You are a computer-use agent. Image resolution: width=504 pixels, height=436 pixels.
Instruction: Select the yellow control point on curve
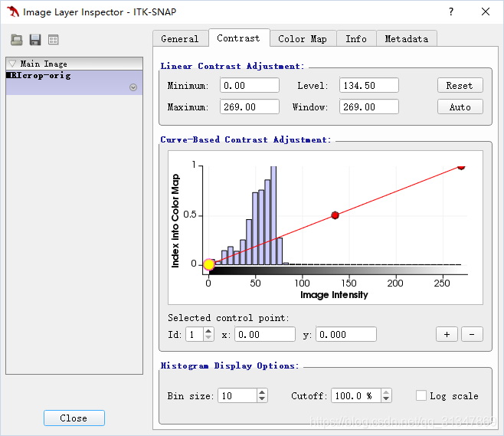tap(209, 264)
